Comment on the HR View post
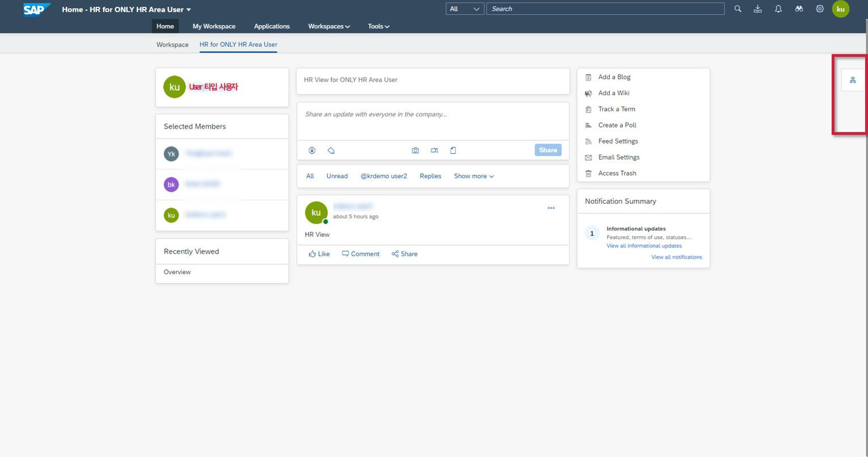Image resolution: width=868 pixels, height=457 pixels. 361,254
